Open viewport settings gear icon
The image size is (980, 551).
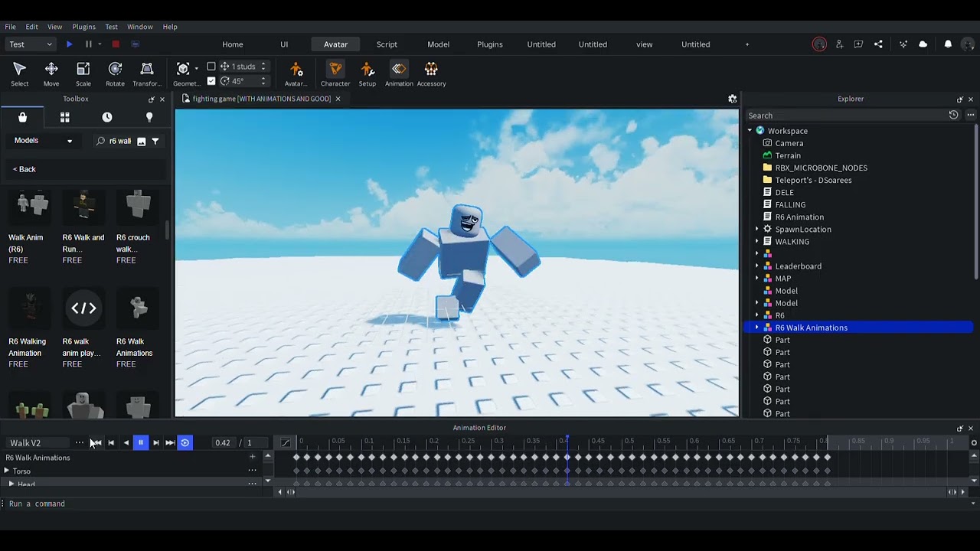tap(732, 99)
